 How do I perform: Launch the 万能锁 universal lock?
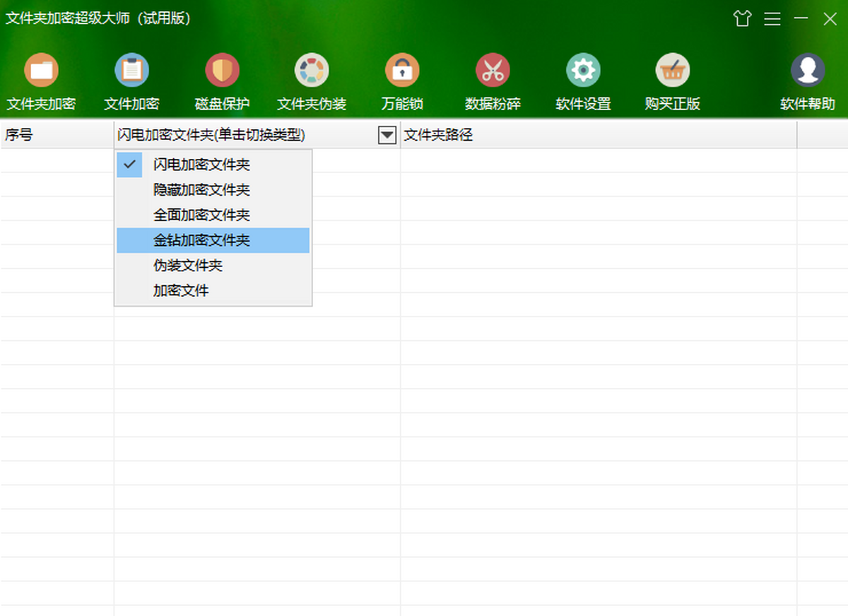click(402, 71)
